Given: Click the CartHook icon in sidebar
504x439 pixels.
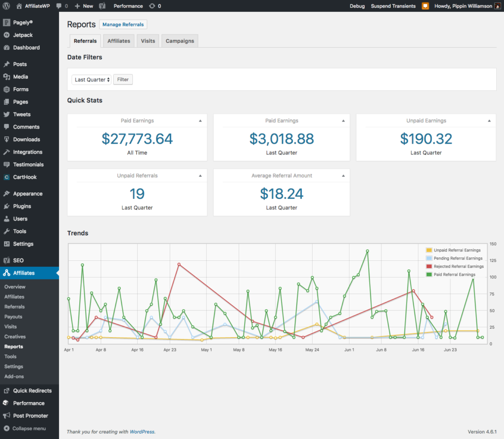Looking at the screenshot, I should point(6,177).
